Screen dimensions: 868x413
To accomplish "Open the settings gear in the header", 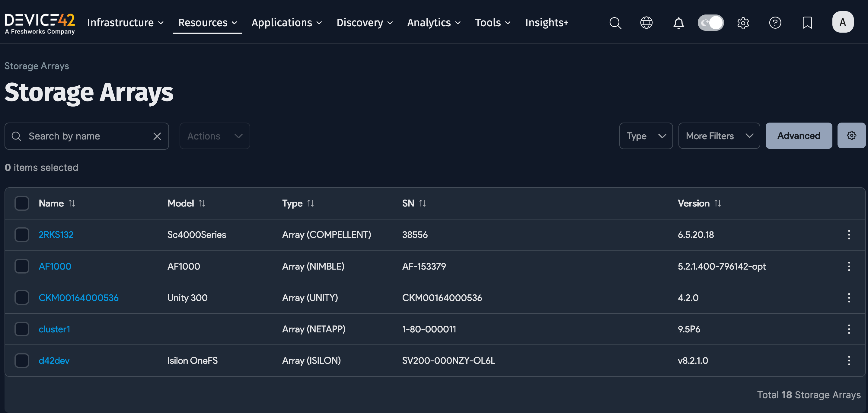I will click(743, 23).
